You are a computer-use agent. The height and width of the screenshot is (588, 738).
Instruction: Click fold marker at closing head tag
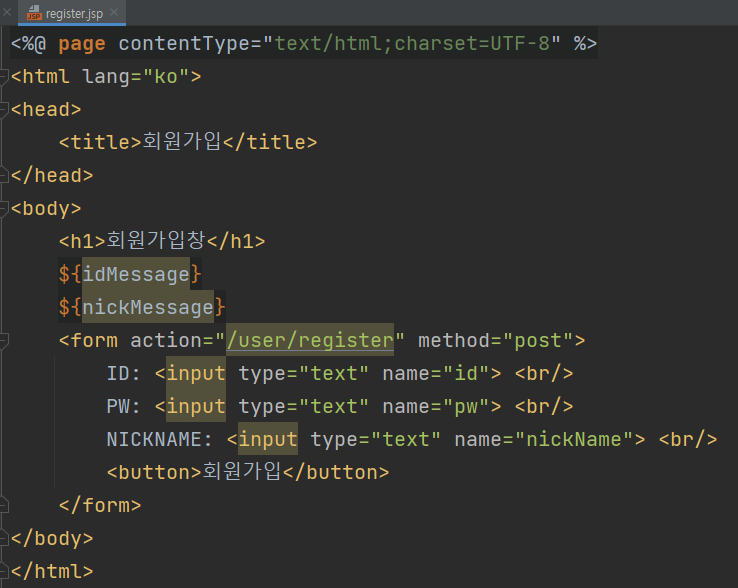(4, 176)
